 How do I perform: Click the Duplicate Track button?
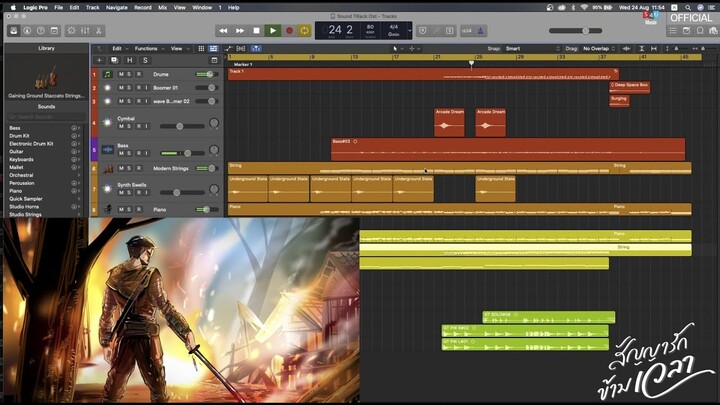coord(114,60)
